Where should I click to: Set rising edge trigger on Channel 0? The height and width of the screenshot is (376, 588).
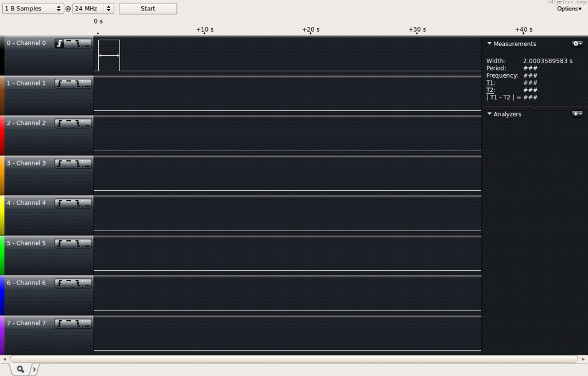(60, 44)
